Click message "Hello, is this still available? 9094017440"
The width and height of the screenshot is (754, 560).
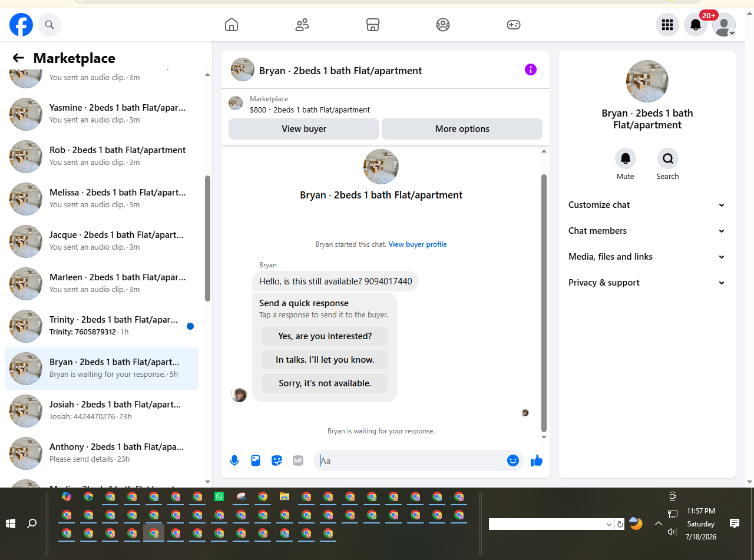pyautogui.click(x=336, y=281)
